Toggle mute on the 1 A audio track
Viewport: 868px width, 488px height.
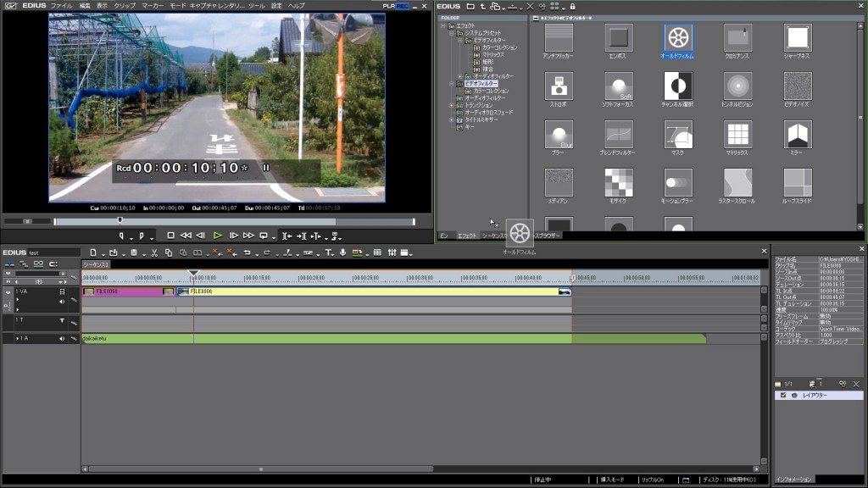[x=62, y=339]
